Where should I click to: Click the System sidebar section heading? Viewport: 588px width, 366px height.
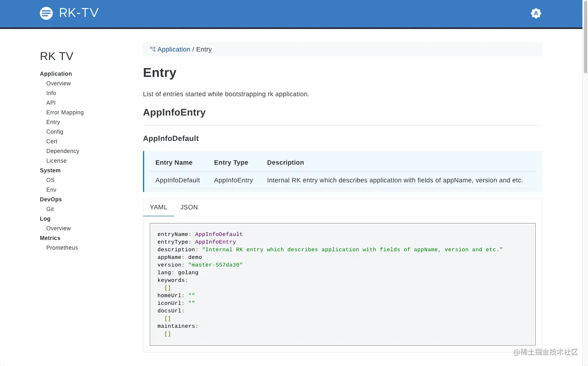pyautogui.click(x=50, y=170)
